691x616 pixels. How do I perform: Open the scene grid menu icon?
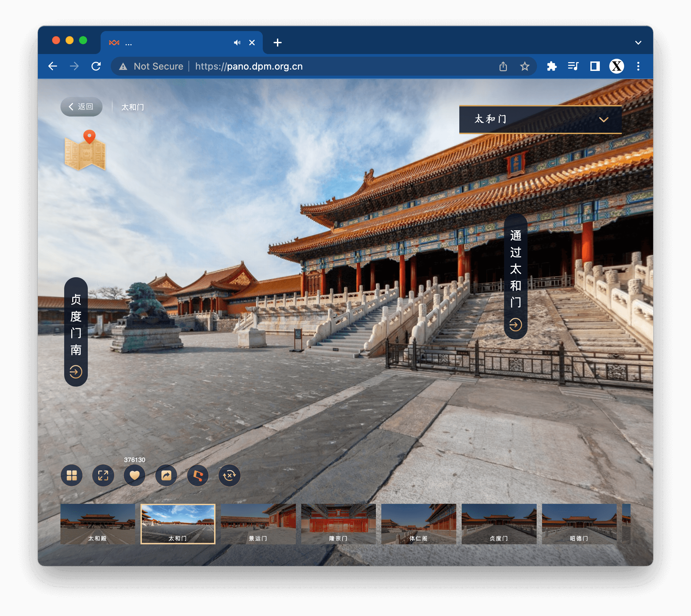pos(71,476)
